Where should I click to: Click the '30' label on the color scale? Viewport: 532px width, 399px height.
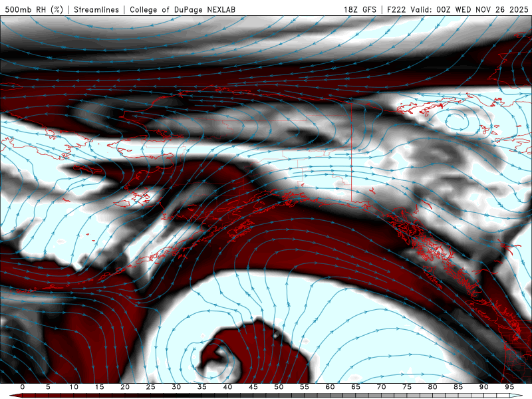[x=176, y=387]
